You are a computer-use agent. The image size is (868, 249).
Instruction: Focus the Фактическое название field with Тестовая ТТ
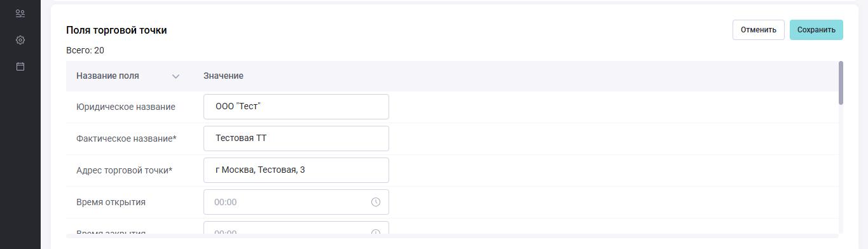tap(296, 138)
